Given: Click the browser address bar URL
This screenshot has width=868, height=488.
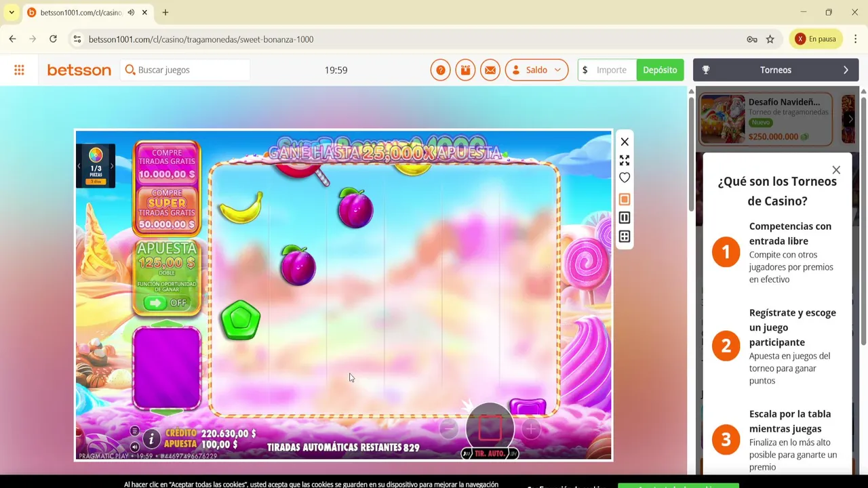Looking at the screenshot, I should click(201, 39).
